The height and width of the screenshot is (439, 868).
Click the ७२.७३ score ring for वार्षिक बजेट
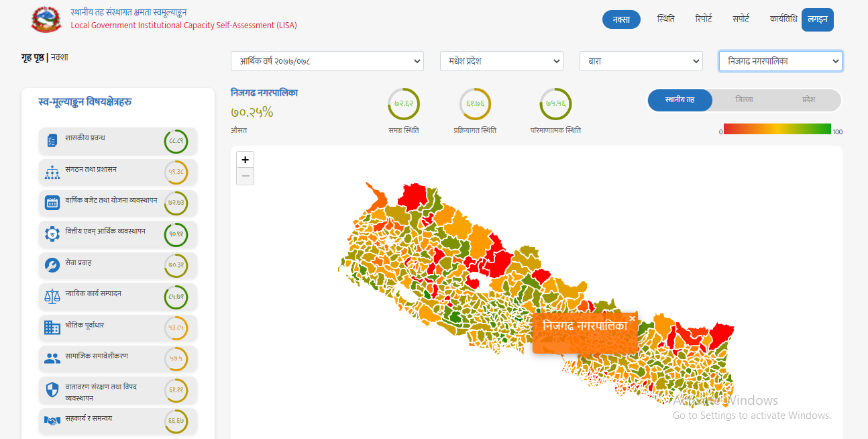click(176, 203)
